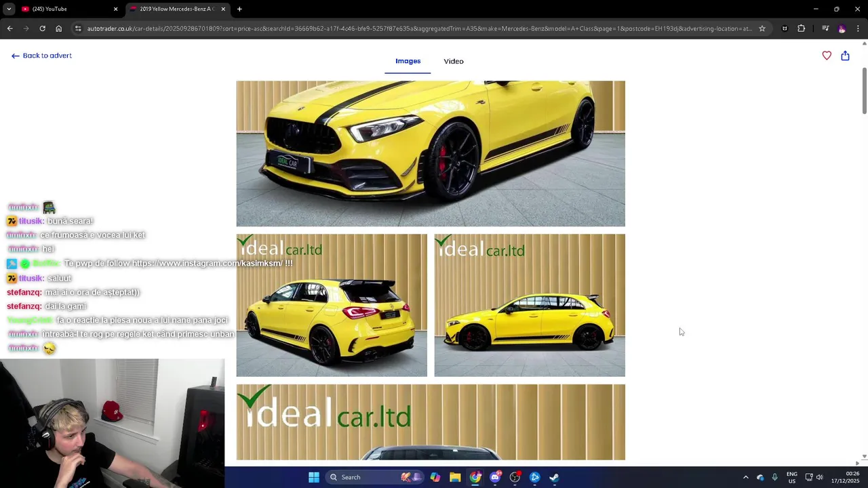Click the Instagram link in chat overlay
This screenshot has width=868, height=488.
click(x=207, y=263)
